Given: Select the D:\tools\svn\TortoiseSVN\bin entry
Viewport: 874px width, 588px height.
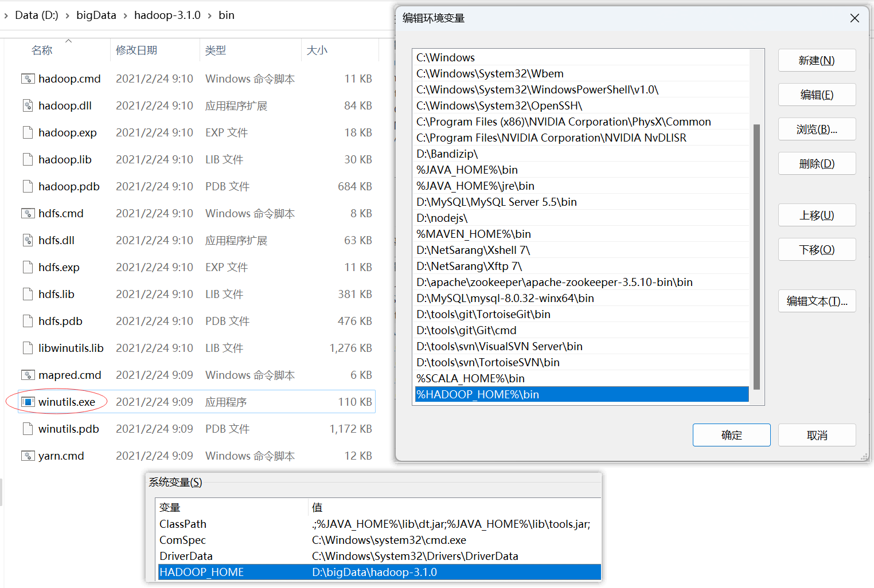Looking at the screenshot, I should (582, 362).
